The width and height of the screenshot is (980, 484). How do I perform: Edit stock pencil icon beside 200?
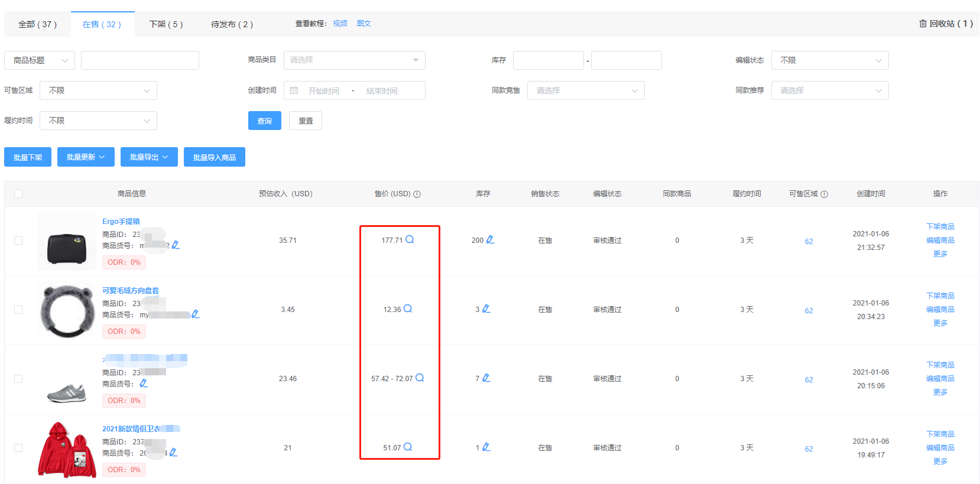[490, 239]
